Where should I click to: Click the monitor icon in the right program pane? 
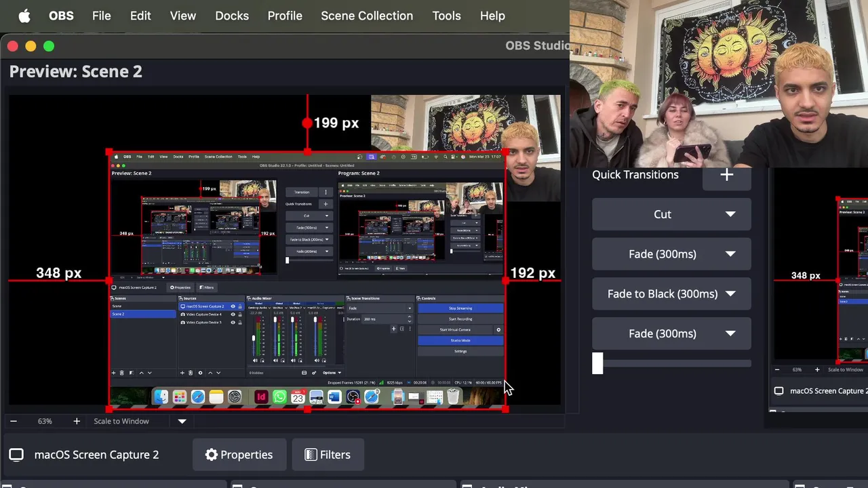pos(778,391)
